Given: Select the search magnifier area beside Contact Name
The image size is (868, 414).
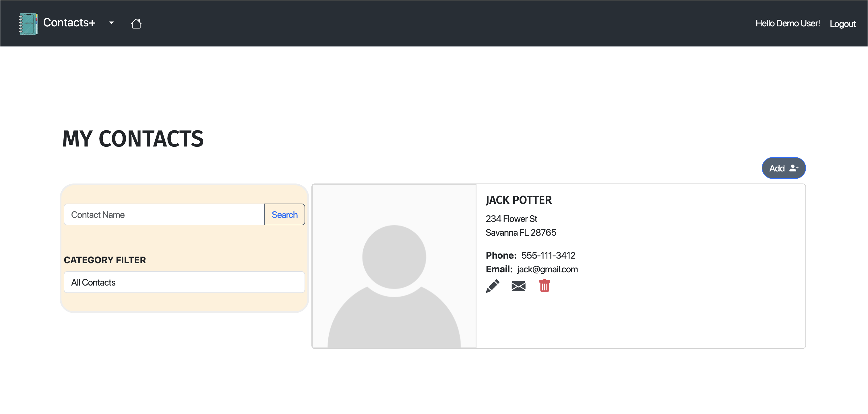Looking at the screenshot, I should pos(285,214).
